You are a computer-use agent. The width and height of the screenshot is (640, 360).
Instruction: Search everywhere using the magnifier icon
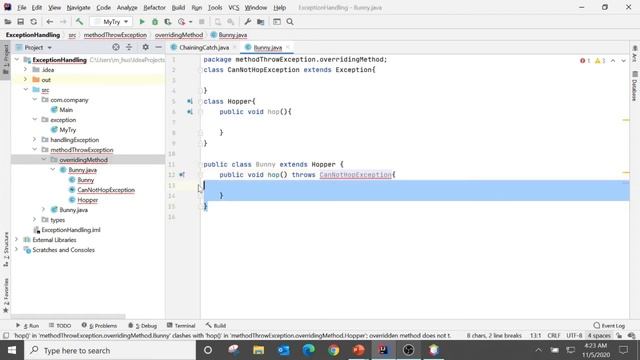(x=290, y=22)
